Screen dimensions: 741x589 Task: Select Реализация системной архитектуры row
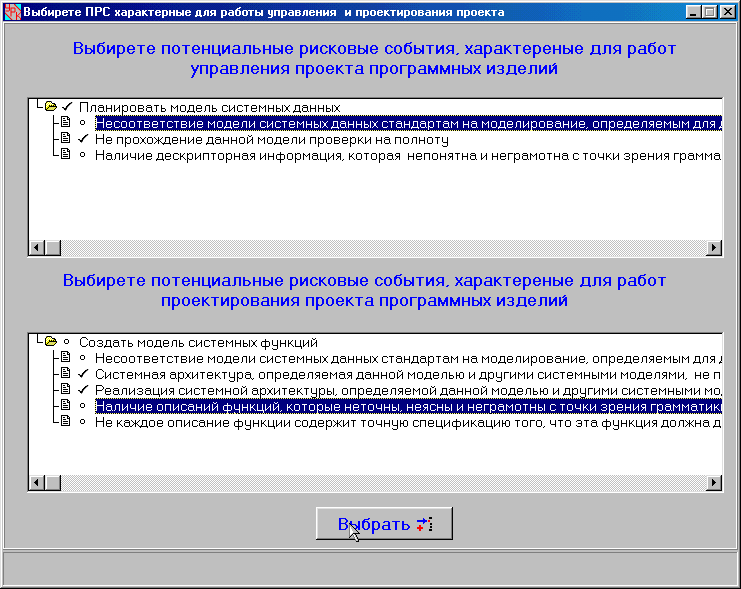click(x=408, y=390)
